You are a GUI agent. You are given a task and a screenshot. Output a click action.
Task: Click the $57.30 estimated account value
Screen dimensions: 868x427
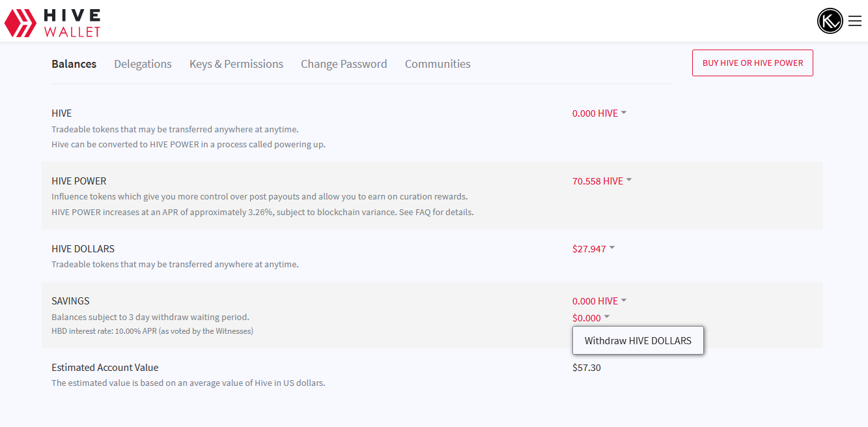point(587,368)
